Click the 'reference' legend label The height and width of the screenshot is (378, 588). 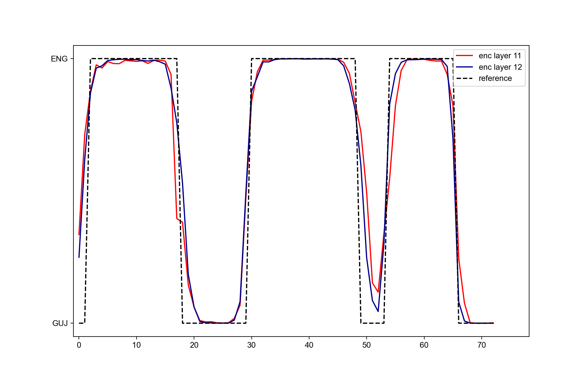click(495, 78)
